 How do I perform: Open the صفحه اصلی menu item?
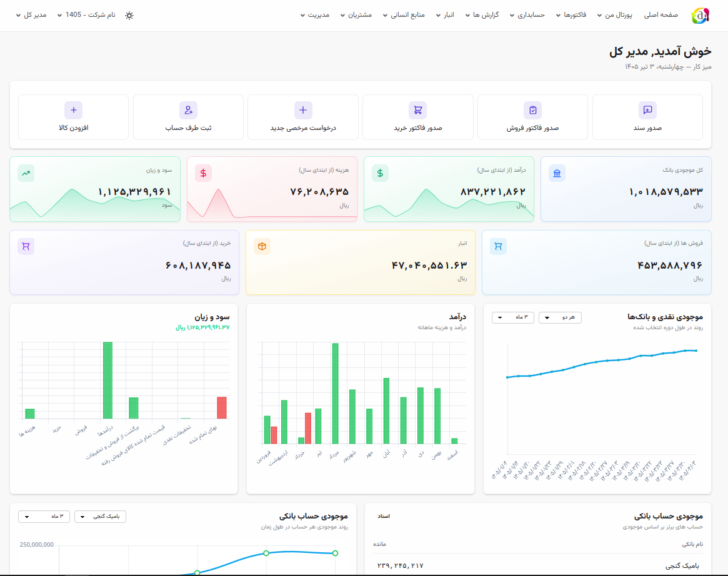(661, 15)
